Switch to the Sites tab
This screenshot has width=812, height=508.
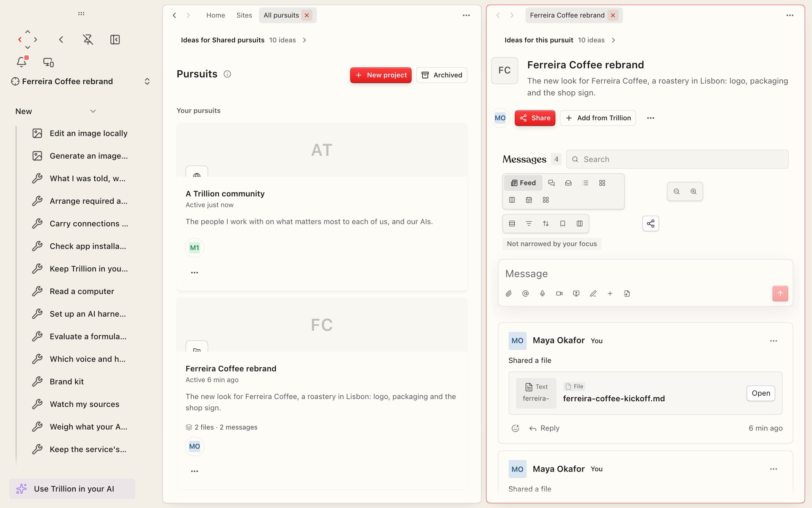(244, 15)
